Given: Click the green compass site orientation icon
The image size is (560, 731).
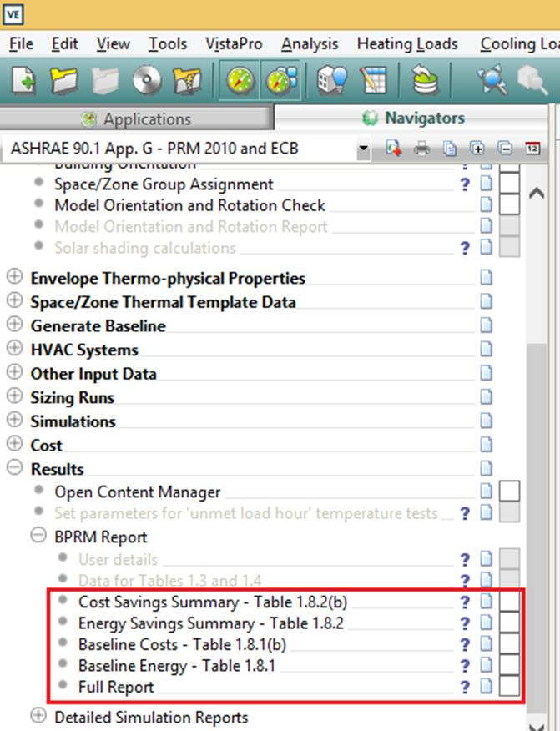Looking at the screenshot, I should coord(240,81).
